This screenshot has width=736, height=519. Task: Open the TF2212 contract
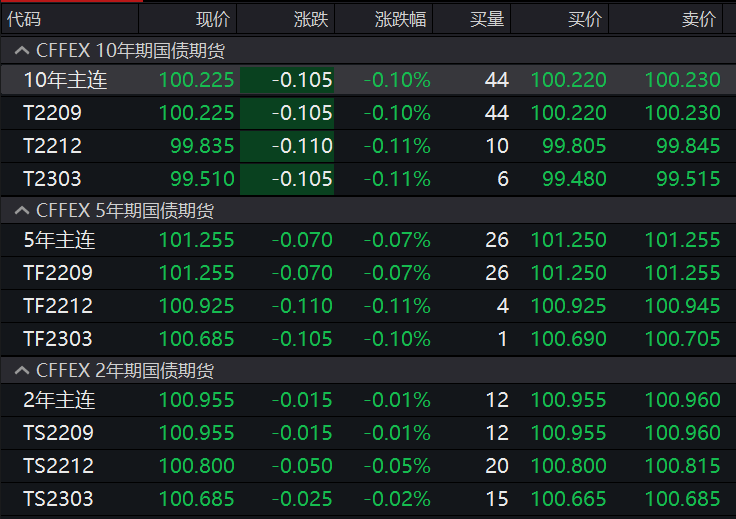pyautogui.click(x=58, y=306)
